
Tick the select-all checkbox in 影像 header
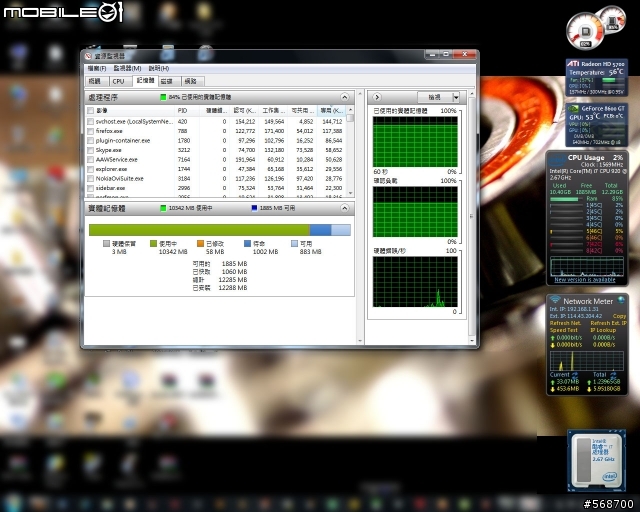coord(90,111)
